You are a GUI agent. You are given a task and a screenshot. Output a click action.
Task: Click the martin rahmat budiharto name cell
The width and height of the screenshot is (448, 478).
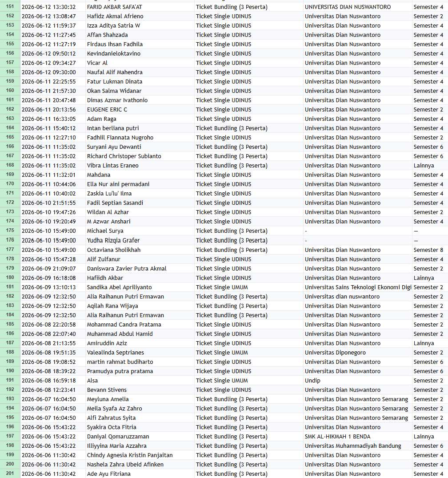140,362
